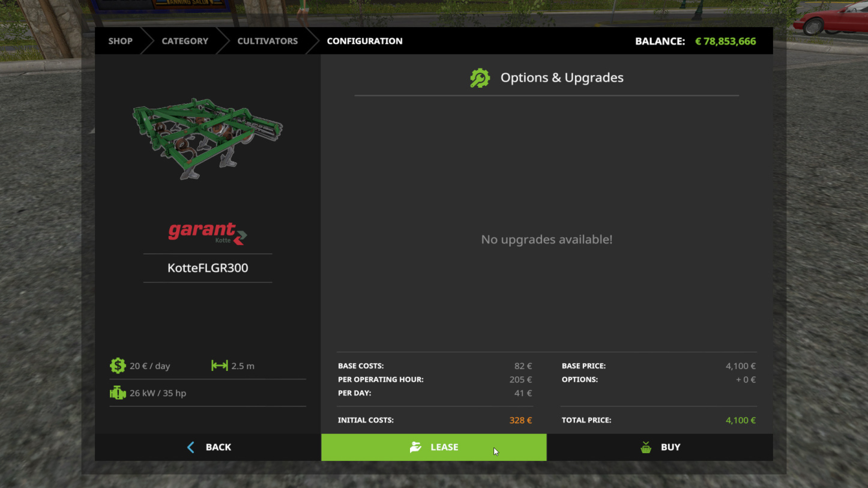
Task: Click the green KotteFLGR300 cultivator image
Action: tap(207, 138)
